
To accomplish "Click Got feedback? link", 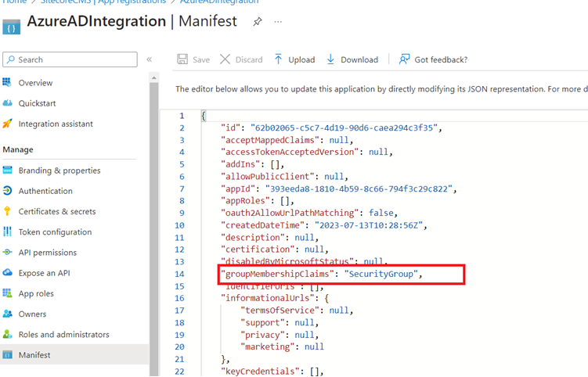I will click(441, 59).
